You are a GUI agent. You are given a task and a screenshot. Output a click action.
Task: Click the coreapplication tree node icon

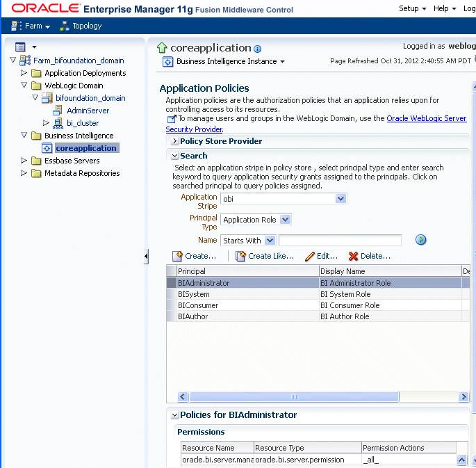[x=47, y=148]
